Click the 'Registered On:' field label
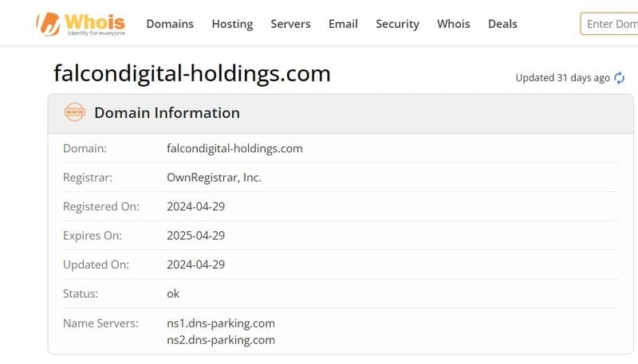 (x=101, y=206)
